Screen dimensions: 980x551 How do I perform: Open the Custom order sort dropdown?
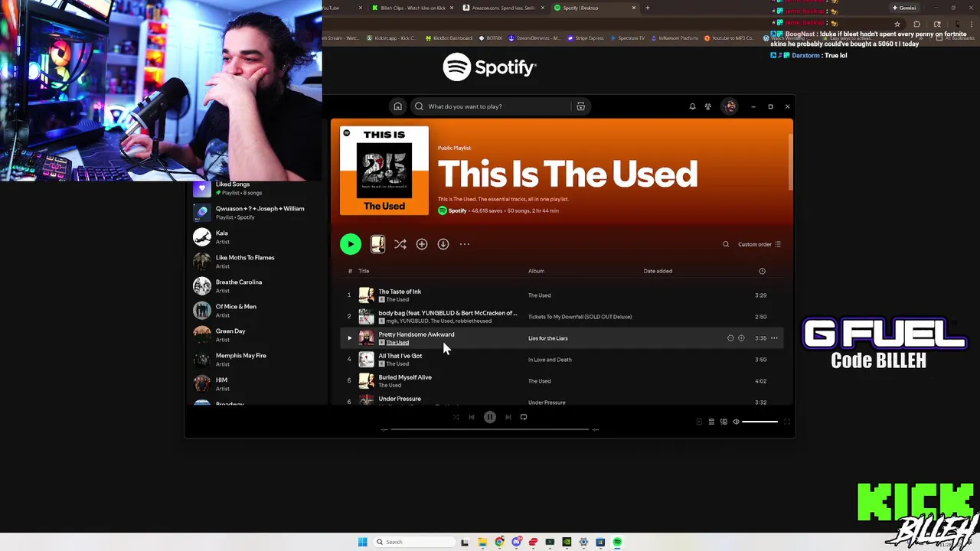click(x=759, y=244)
